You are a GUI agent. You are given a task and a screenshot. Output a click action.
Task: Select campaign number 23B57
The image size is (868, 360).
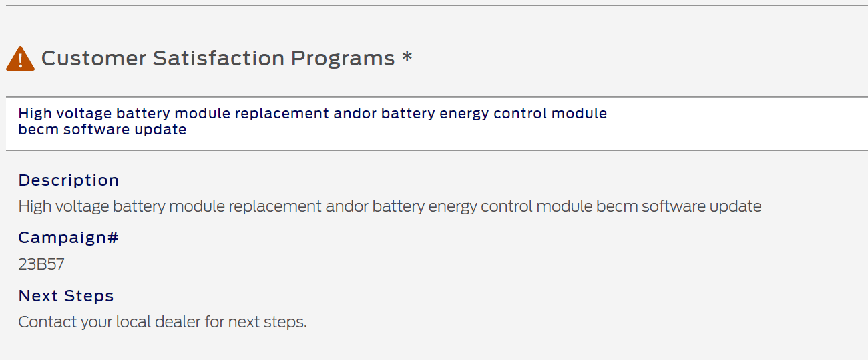tap(41, 264)
